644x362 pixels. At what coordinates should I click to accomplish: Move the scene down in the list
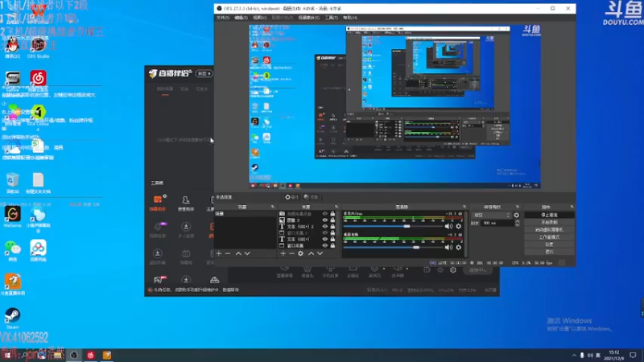click(247, 253)
